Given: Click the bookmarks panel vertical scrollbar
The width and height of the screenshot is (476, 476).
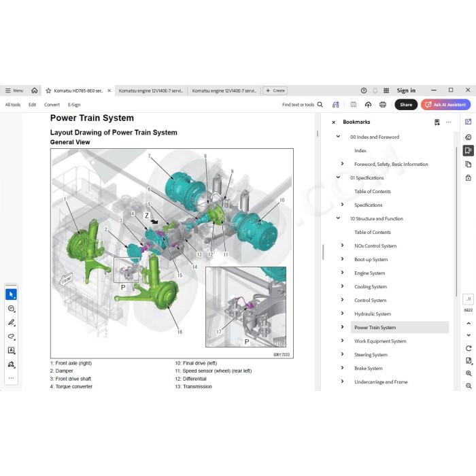Looking at the screenshot, I should coord(456,222).
